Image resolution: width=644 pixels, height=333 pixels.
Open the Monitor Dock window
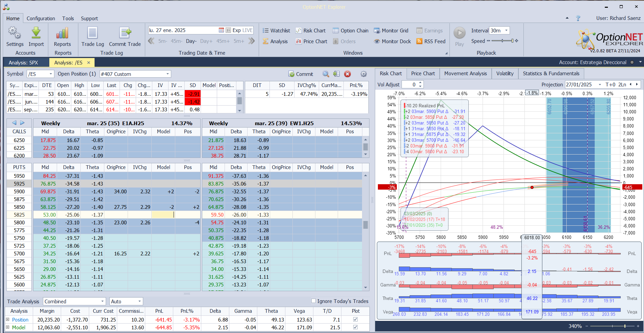(392, 41)
